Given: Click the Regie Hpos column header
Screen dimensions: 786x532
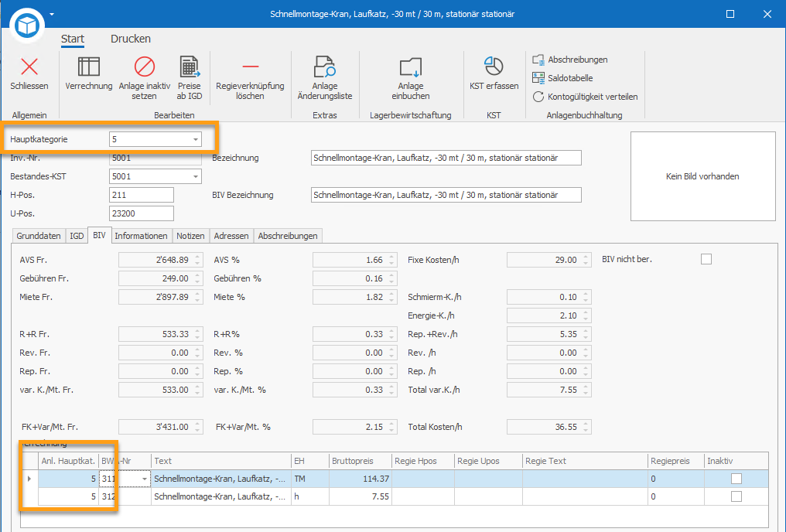Looking at the screenshot, I should click(422, 461).
